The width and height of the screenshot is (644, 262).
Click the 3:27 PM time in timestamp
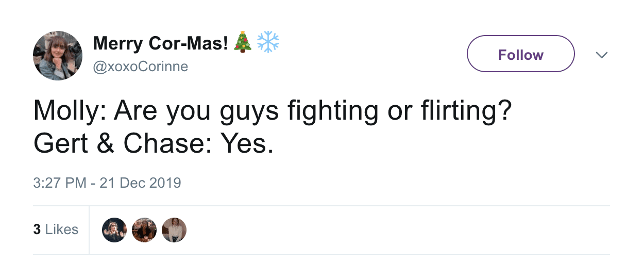tap(60, 183)
